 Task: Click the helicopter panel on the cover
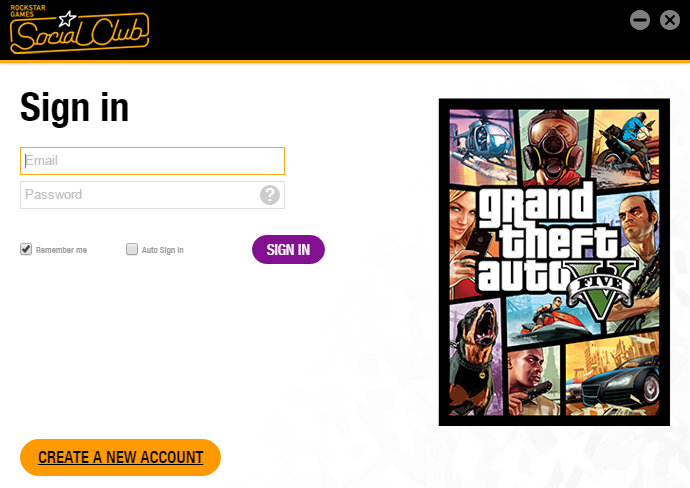(482, 146)
